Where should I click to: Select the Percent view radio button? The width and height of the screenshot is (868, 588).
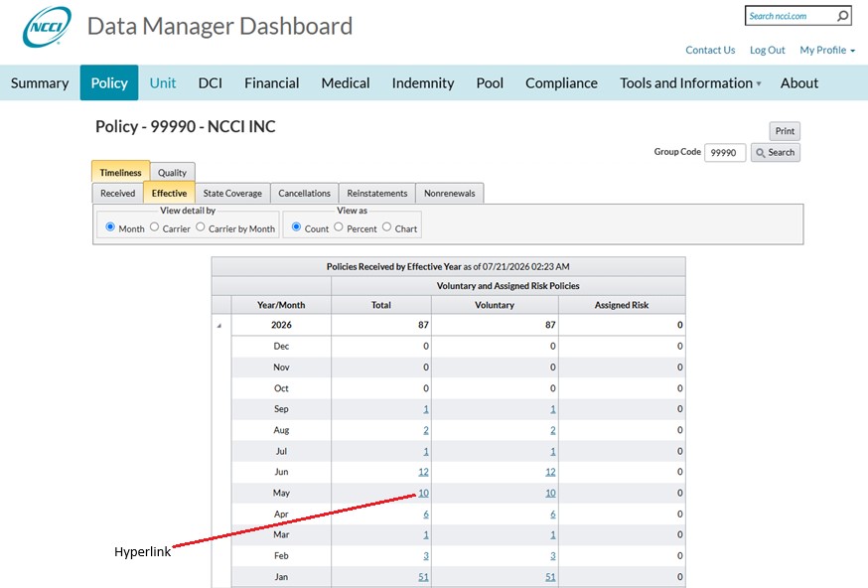[339, 227]
